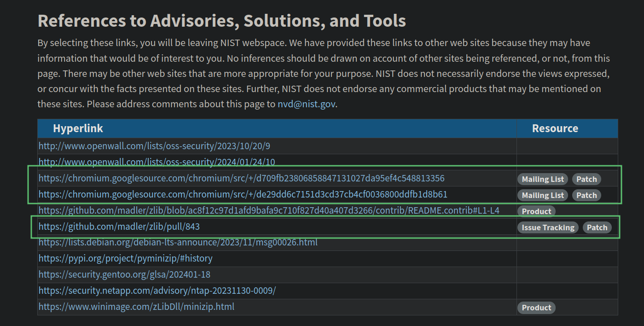Viewport: 644px width, 326px height.
Task: Click Patch badge in d709fb commit row
Action: click(x=586, y=179)
